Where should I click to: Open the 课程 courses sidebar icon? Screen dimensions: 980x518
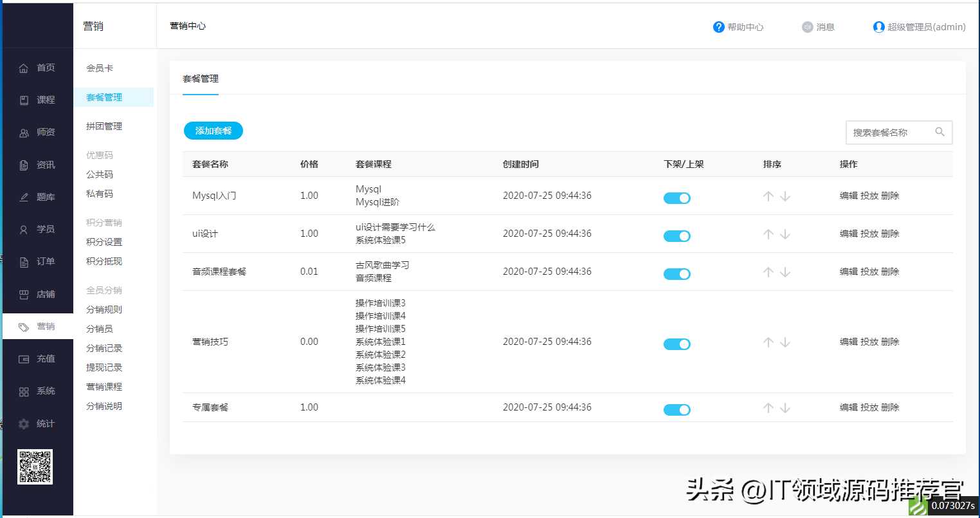(24, 100)
